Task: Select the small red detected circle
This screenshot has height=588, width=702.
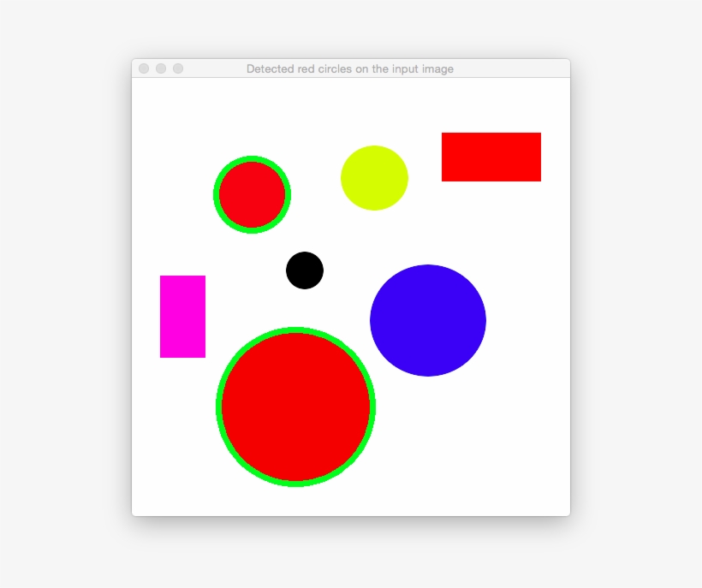Action: coord(253,194)
